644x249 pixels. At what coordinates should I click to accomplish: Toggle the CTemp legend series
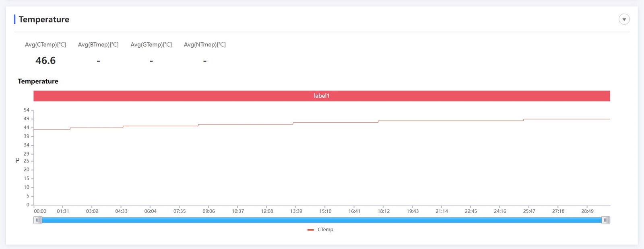[x=325, y=230]
